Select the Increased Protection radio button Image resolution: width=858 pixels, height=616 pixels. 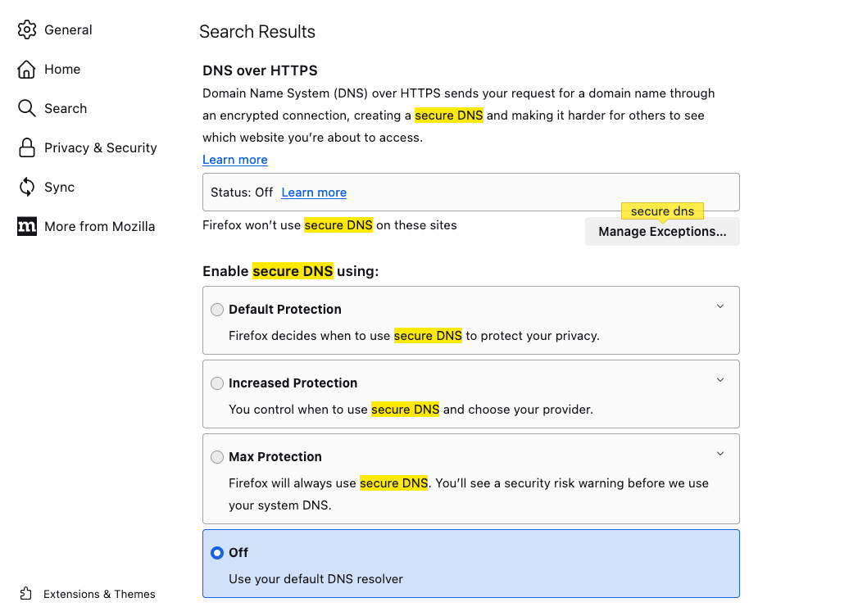point(217,383)
